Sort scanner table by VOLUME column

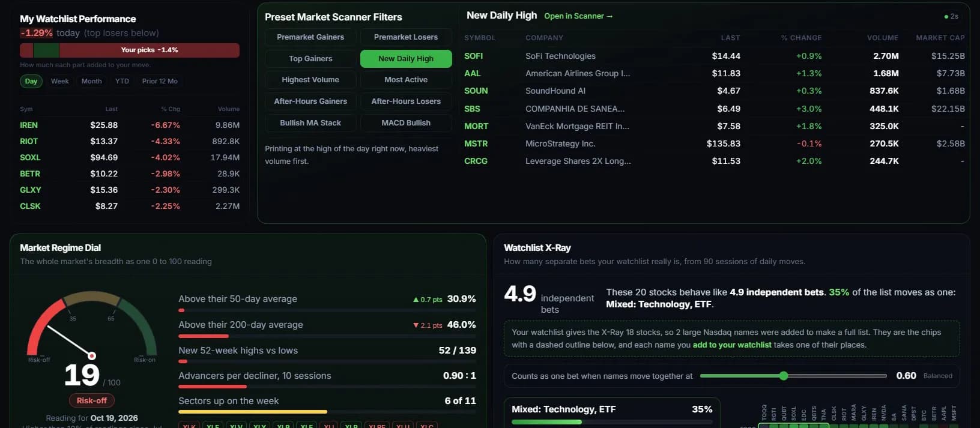pyautogui.click(x=883, y=38)
